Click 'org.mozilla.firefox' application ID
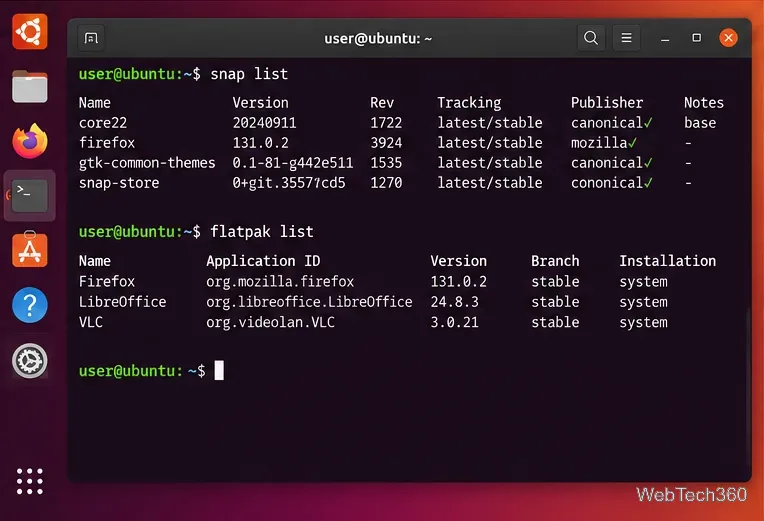Image resolution: width=764 pixels, height=521 pixels. (x=280, y=282)
